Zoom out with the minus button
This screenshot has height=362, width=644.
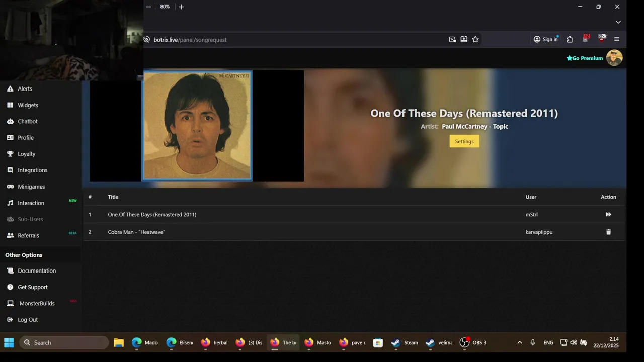(148, 7)
